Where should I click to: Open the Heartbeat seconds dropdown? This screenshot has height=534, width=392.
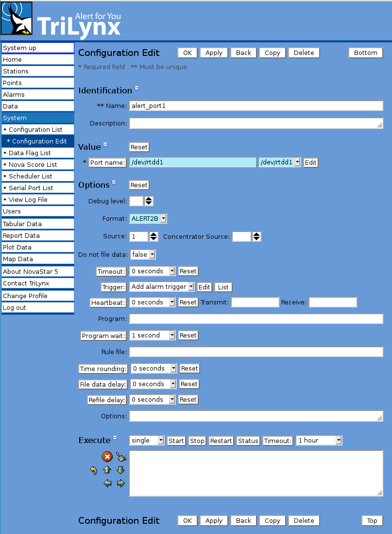tap(152, 302)
